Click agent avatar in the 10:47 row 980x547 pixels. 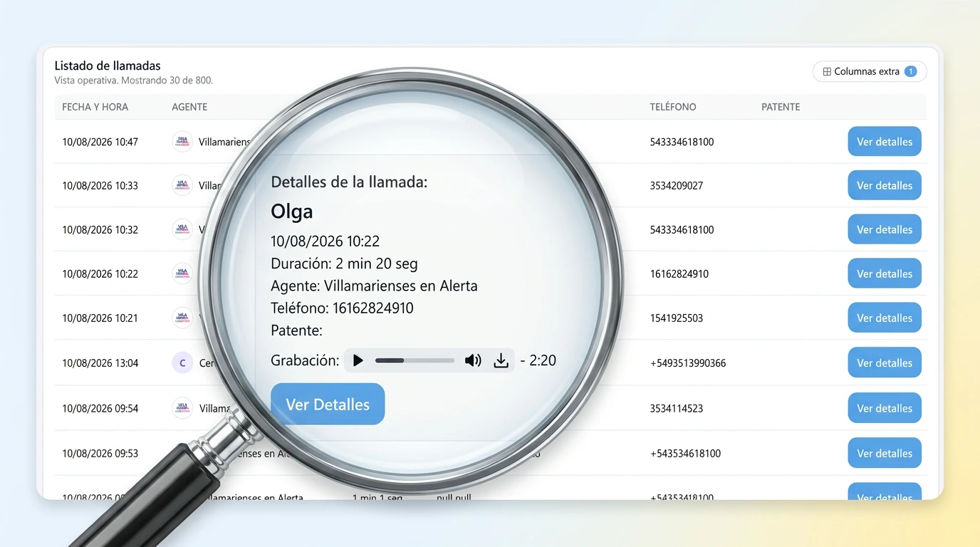point(182,141)
